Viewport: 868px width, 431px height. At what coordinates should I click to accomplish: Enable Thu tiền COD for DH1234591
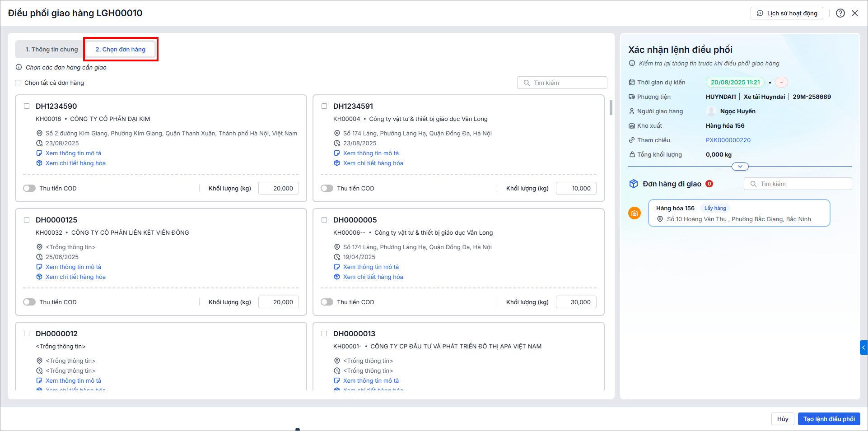pos(327,189)
